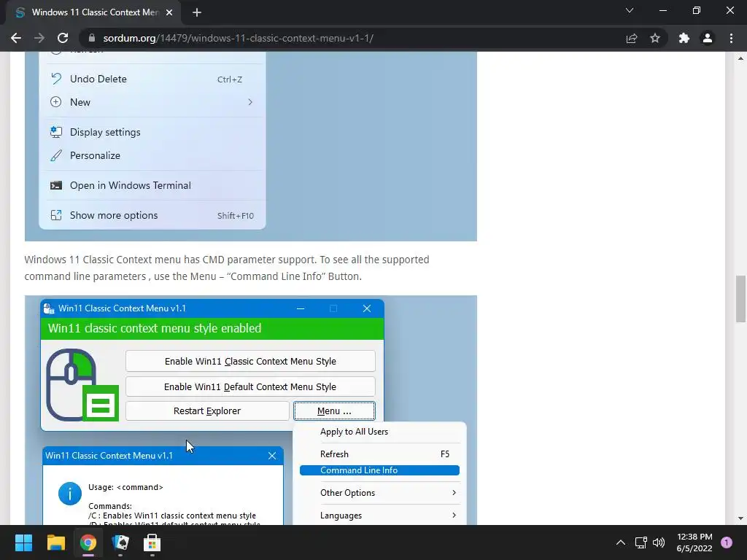The width and height of the screenshot is (747, 560).
Task: Click Undo Delete in context menu image
Action: [152, 79]
